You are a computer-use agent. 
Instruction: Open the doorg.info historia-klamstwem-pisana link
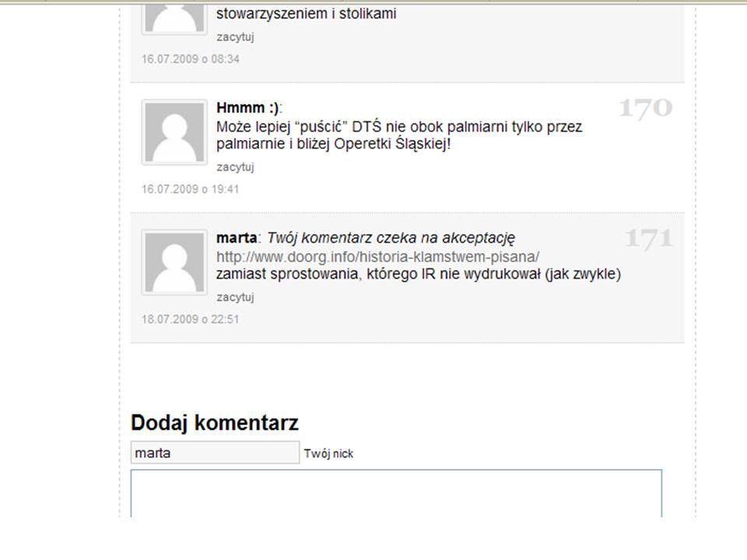click(x=378, y=257)
